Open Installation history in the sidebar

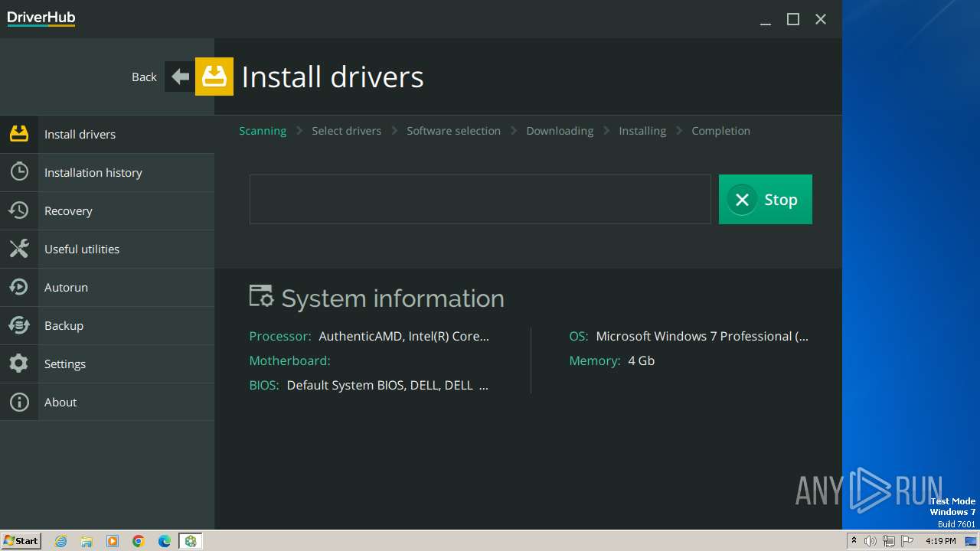[107, 172]
